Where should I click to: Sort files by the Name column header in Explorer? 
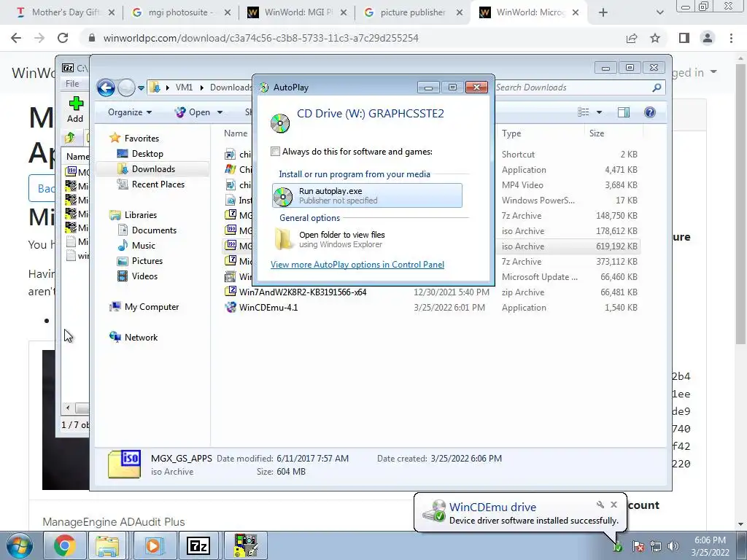[x=236, y=133]
